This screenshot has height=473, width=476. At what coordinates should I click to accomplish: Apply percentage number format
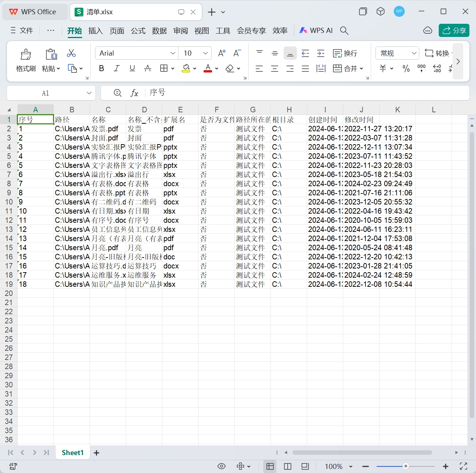(406, 68)
